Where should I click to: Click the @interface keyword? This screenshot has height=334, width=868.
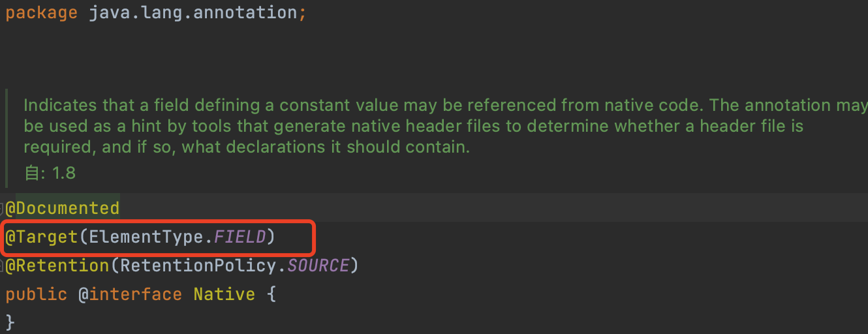click(131, 294)
